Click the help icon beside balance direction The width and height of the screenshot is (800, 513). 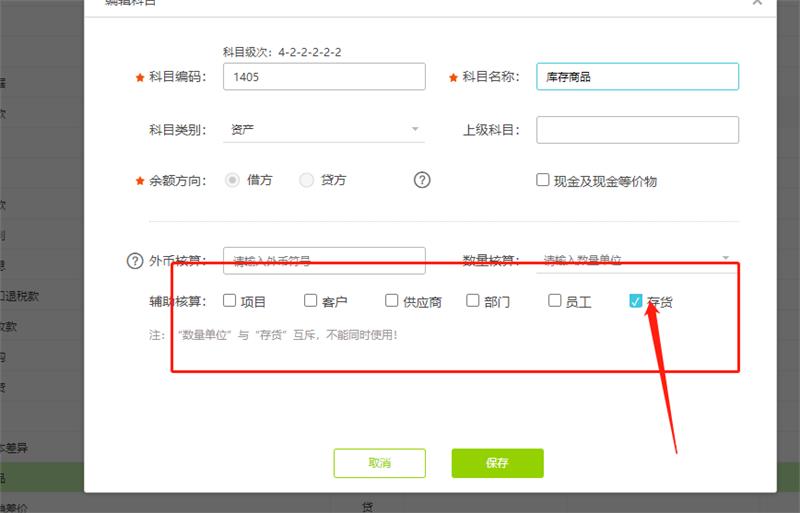(x=422, y=180)
